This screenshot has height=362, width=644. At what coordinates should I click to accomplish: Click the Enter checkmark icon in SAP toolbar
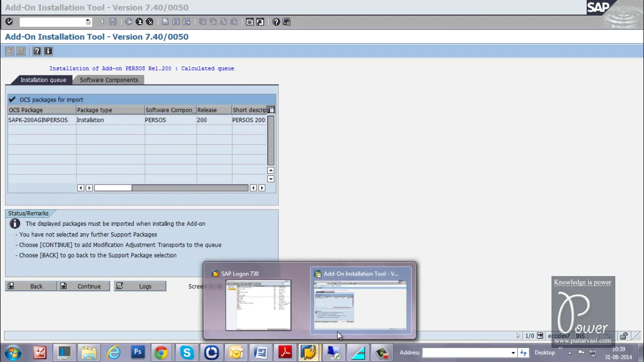tap(9, 22)
